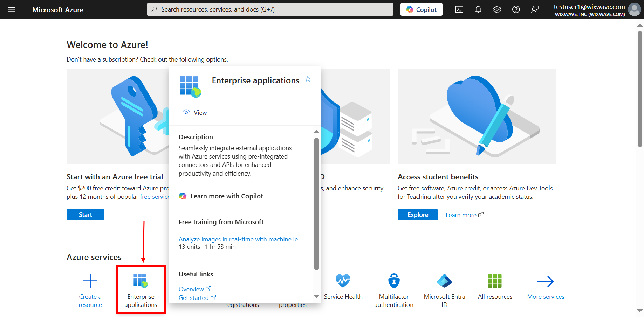Open Multifactor authentication service icon

pyautogui.click(x=394, y=281)
